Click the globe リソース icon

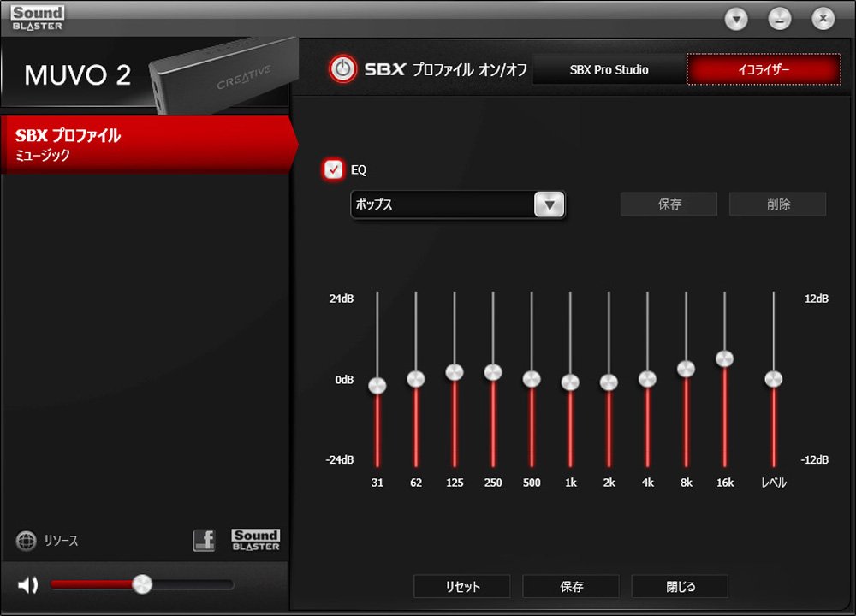tap(26, 541)
